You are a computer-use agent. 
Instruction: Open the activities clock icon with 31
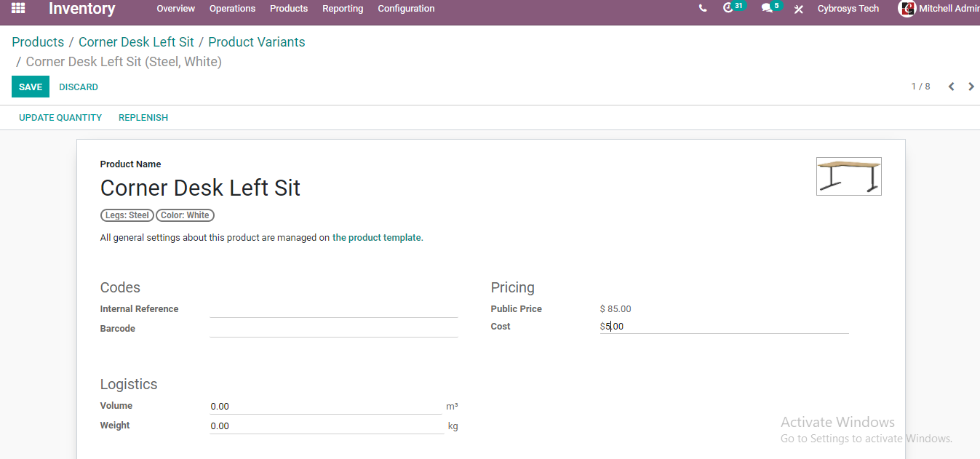click(x=734, y=8)
